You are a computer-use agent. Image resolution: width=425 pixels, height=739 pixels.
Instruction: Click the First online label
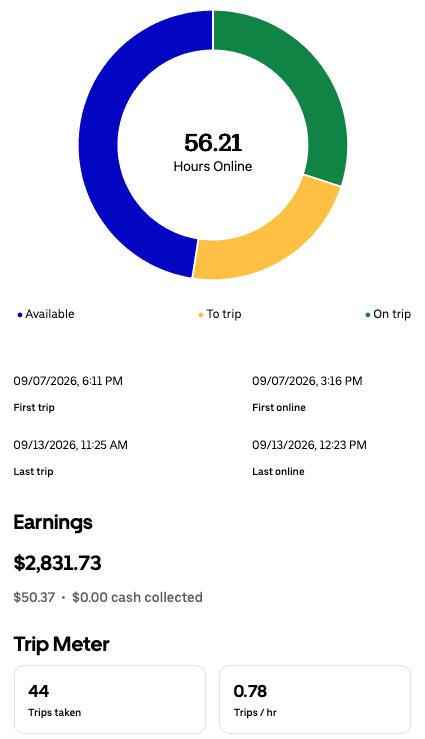click(279, 408)
